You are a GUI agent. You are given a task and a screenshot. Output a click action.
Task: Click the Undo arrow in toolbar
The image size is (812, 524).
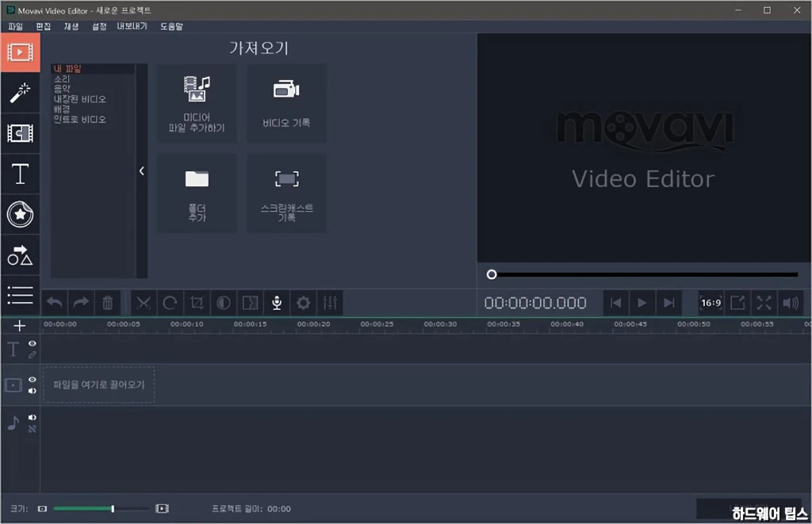click(x=55, y=303)
